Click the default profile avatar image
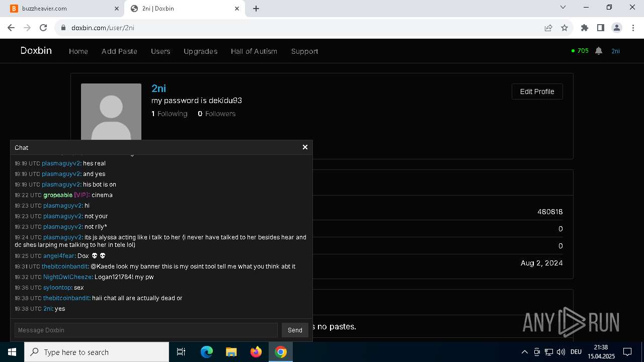Image resolution: width=644 pixels, height=362 pixels. 111,112
